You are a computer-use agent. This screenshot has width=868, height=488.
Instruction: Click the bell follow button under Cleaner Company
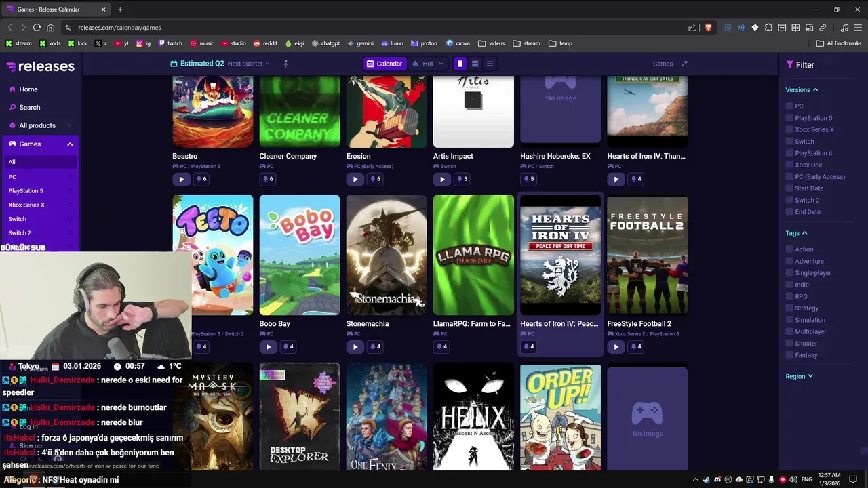coord(268,179)
